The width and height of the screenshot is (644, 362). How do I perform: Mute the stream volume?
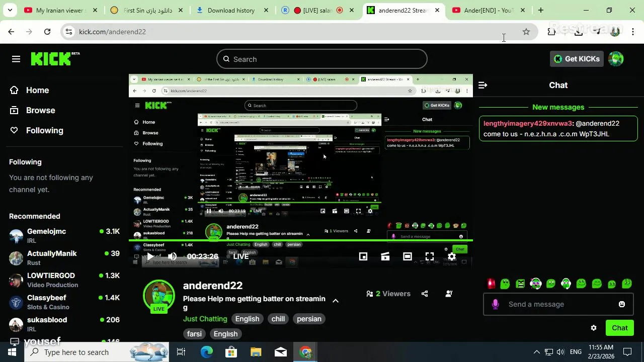173,256
